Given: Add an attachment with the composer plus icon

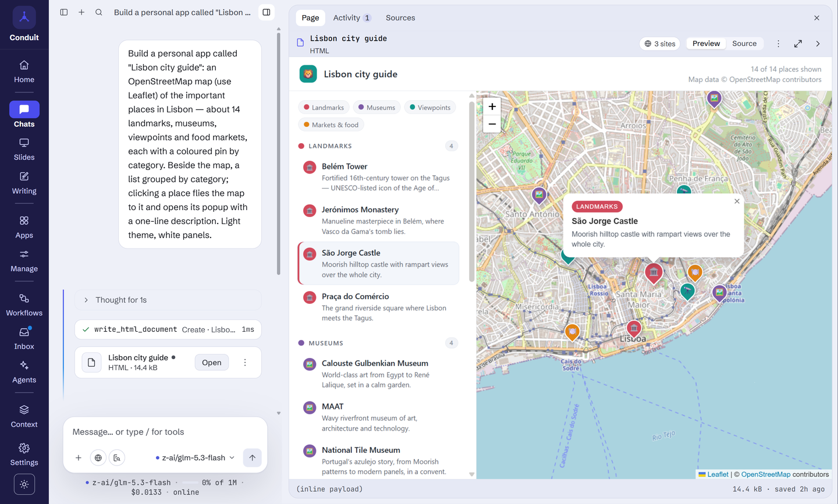Looking at the screenshot, I should [x=79, y=458].
